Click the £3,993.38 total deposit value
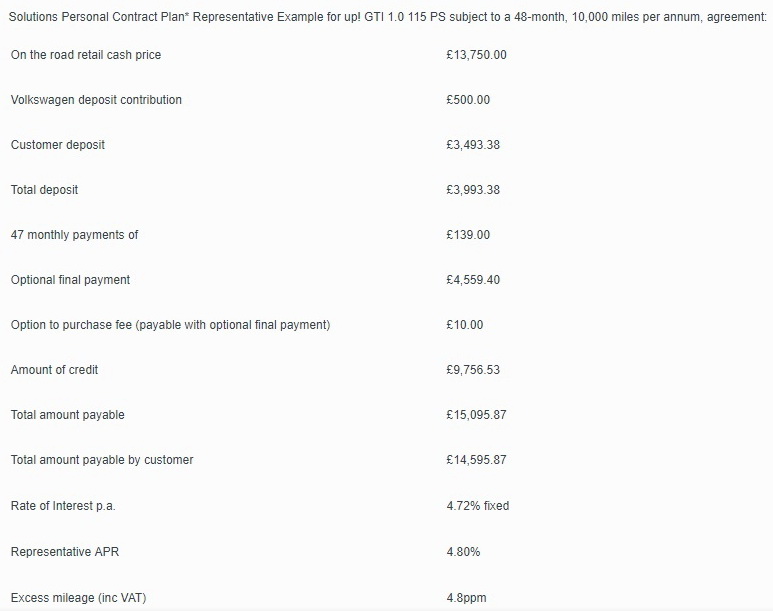This screenshot has width=773, height=611. coord(473,190)
